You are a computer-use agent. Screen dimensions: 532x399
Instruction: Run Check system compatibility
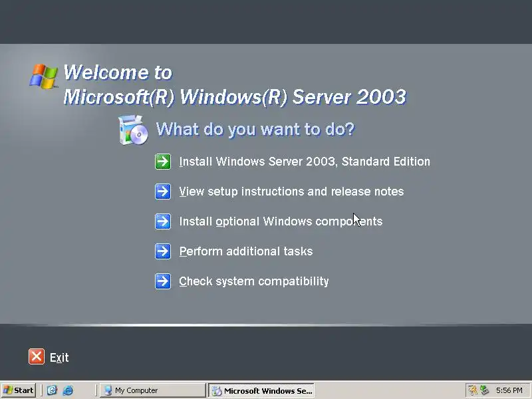(x=254, y=281)
